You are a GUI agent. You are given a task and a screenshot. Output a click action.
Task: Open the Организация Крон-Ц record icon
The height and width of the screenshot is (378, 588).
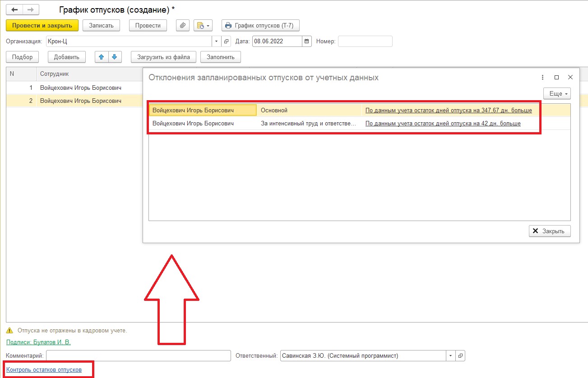227,41
